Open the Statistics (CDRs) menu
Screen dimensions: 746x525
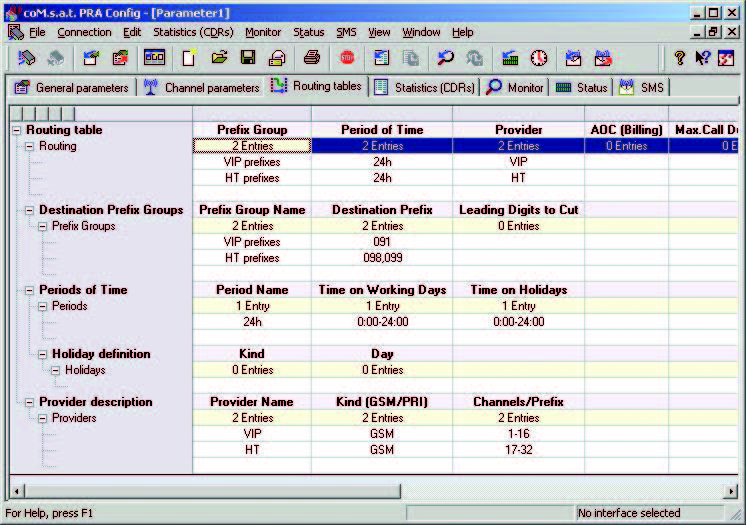click(193, 32)
